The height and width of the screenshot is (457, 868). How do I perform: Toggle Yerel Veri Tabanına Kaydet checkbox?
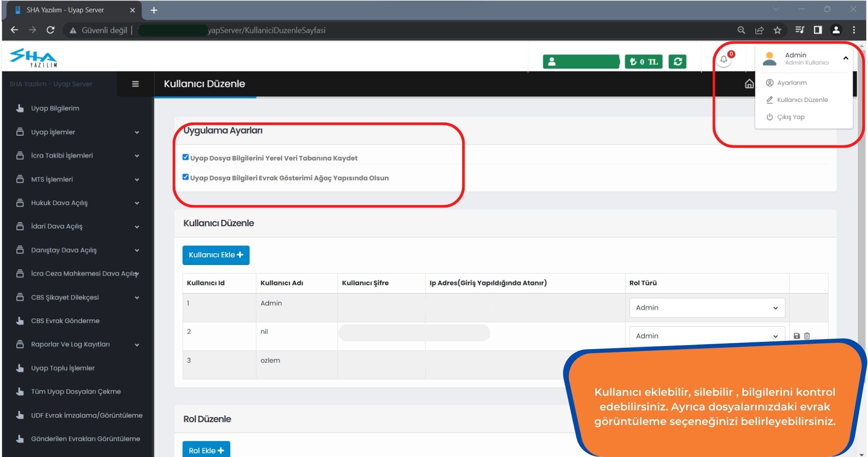coord(185,157)
